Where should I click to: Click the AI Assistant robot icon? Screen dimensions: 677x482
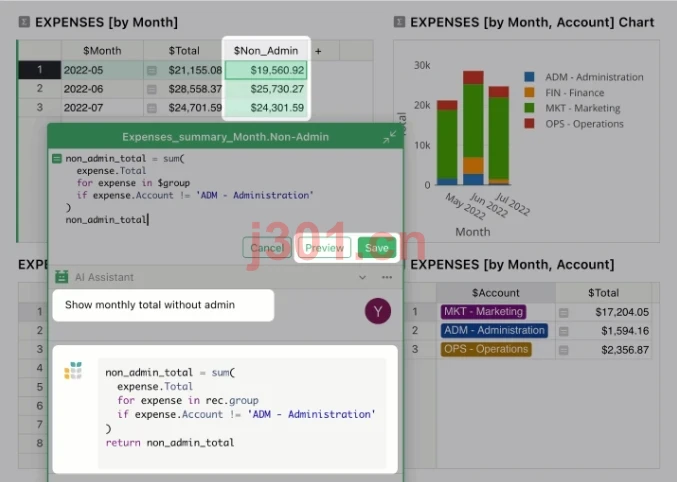[62, 277]
